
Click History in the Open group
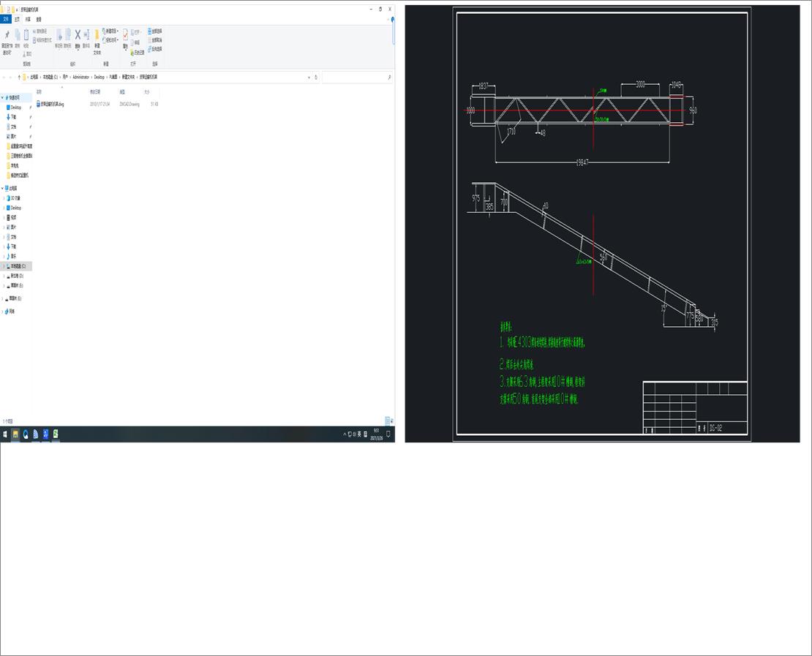[x=138, y=53]
